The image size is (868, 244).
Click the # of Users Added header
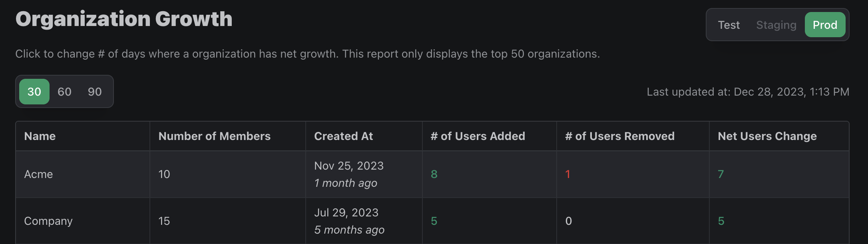click(478, 136)
